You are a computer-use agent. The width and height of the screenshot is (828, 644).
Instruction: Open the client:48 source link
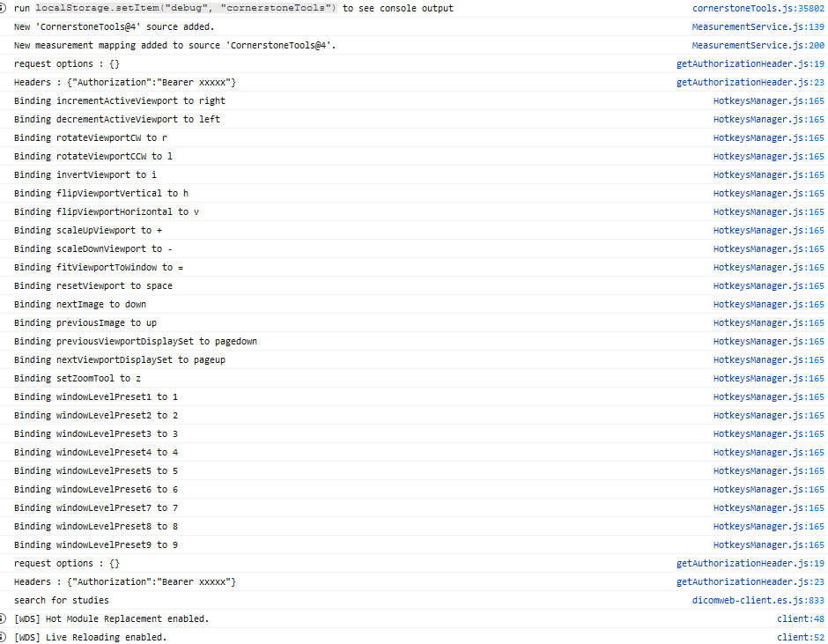pos(802,618)
